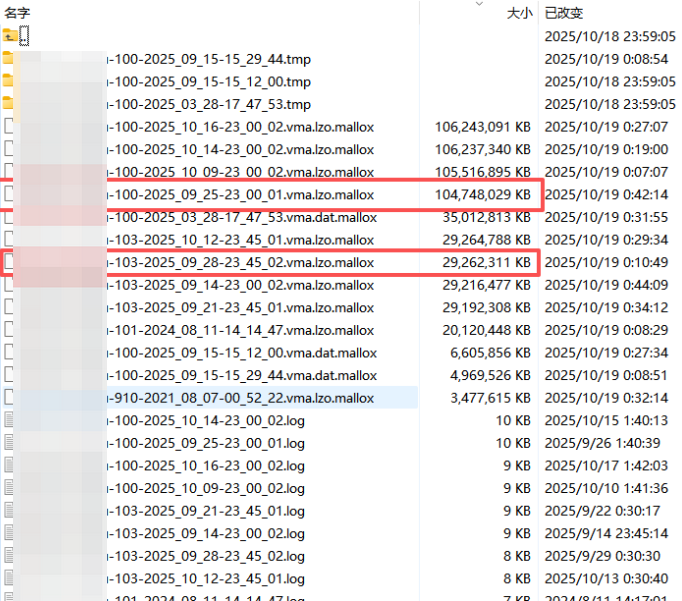
Task: Sort by the 大小 column header
Action: 518,13
